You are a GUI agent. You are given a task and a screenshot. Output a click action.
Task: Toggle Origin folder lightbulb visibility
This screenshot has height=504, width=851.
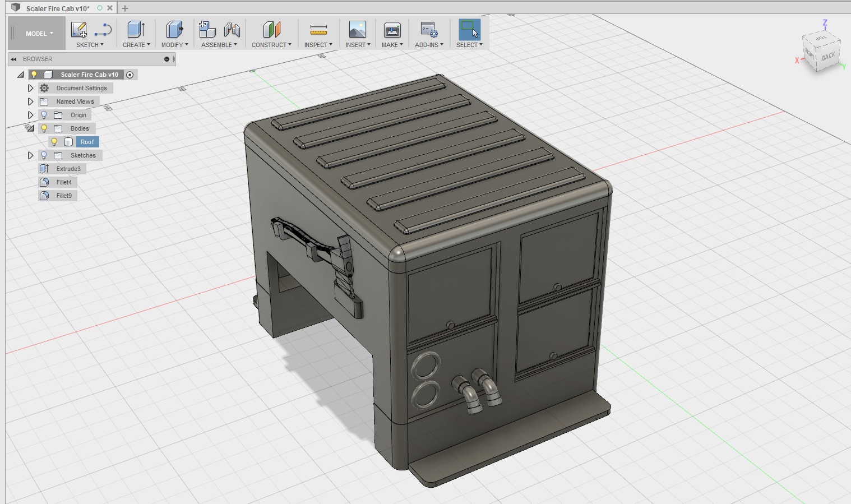point(44,115)
